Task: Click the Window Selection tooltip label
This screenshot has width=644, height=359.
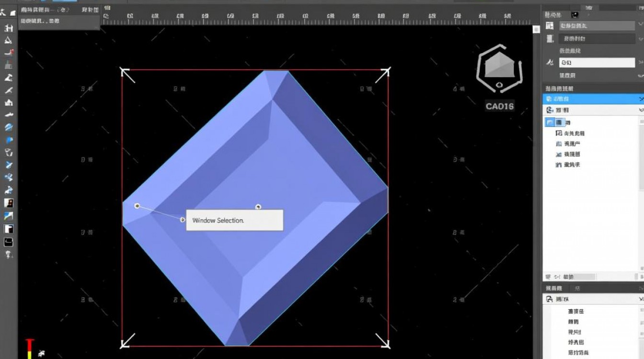Action: coord(234,220)
